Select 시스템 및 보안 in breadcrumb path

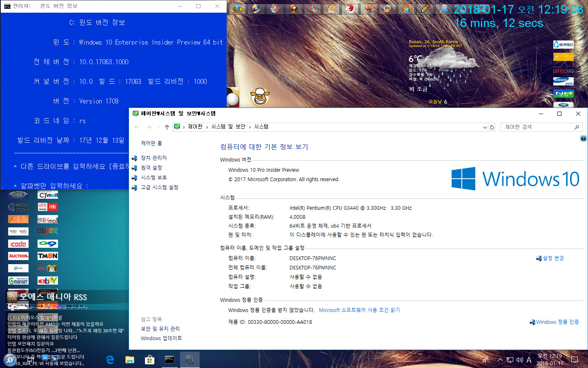[x=228, y=127]
